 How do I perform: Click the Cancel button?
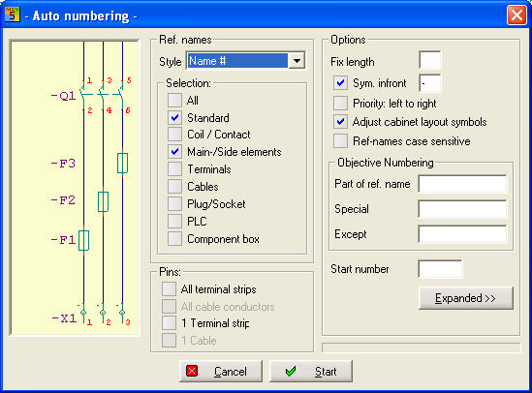tap(221, 372)
